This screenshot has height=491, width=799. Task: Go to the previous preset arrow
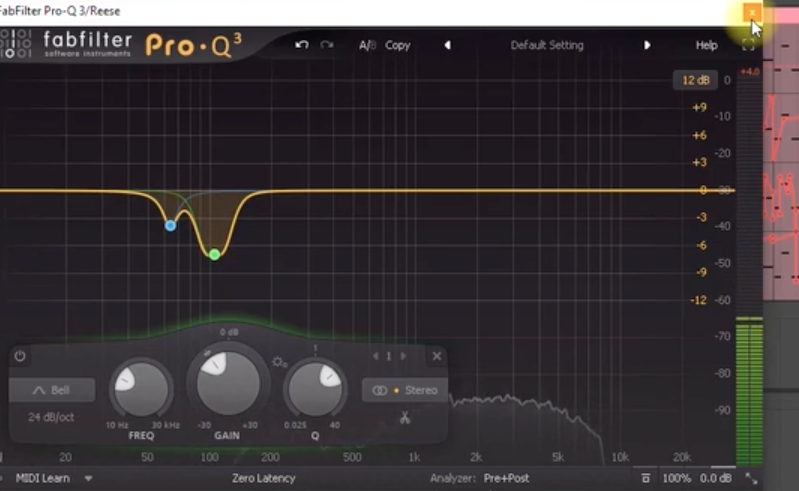tap(447, 46)
